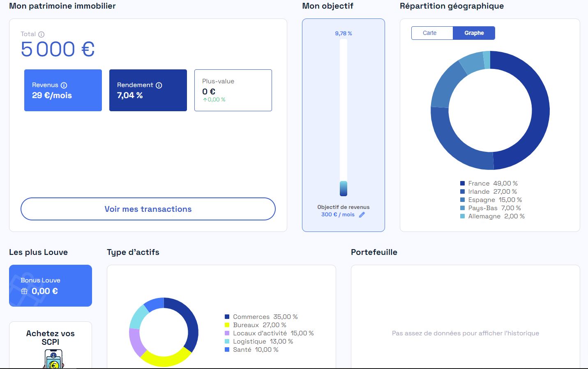The height and width of the screenshot is (369, 588).
Task: Click the Rendement 7,04 % card
Action: point(148,90)
